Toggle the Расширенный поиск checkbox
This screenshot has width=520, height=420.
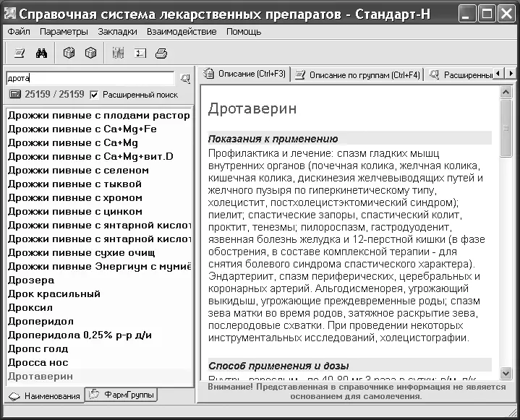94,95
